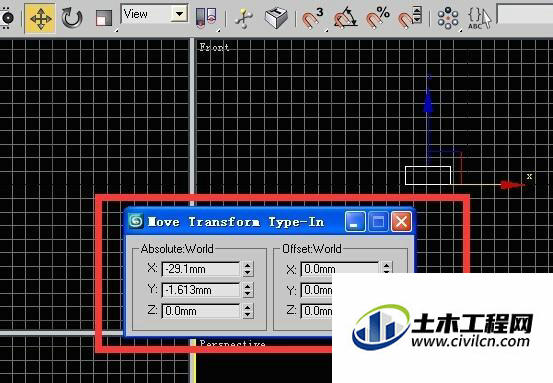Screen dimensions: 553x383
Task: Click the Absolute World Z value field
Action: pos(200,311)
